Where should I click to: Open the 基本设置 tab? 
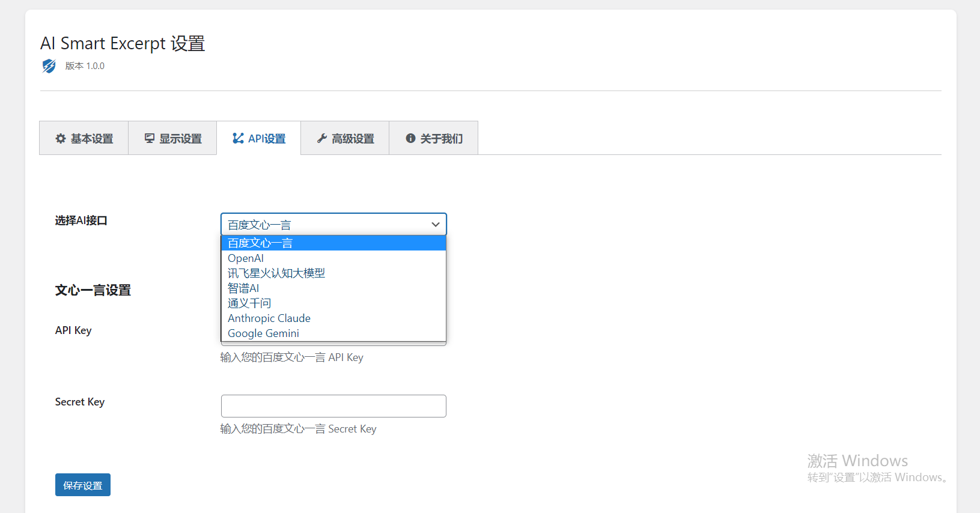[x=84, y=138]
